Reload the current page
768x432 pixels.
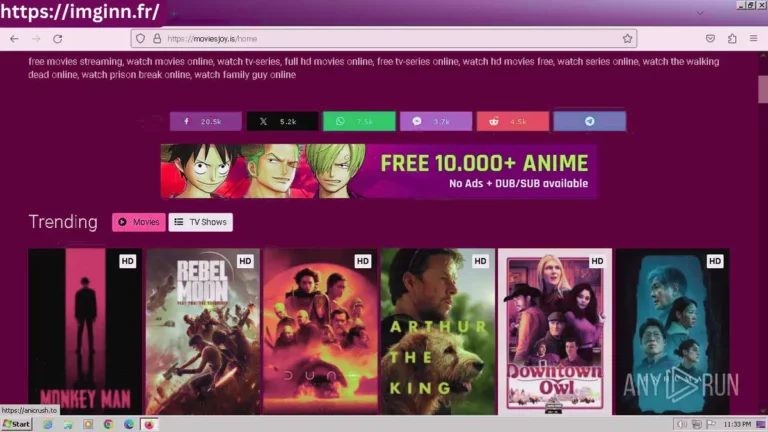pos(57,39)
